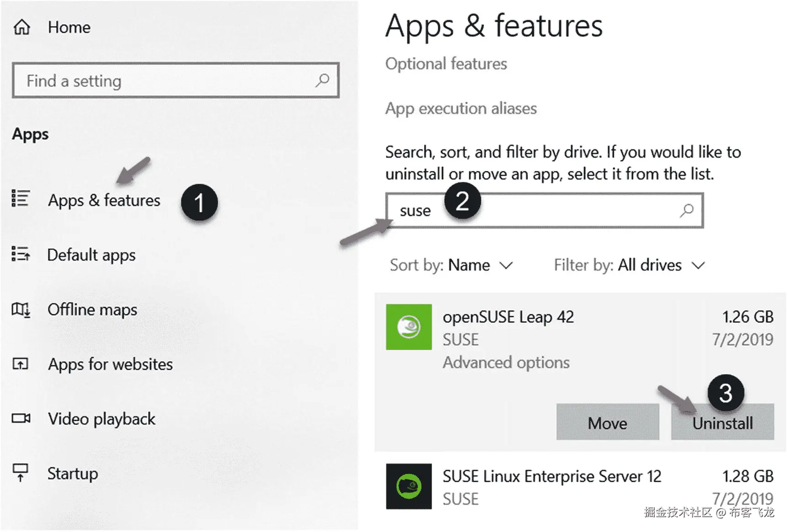Open the Sort by Name dropdown
This screenshot has height=532, width=788.
(452, 265)
